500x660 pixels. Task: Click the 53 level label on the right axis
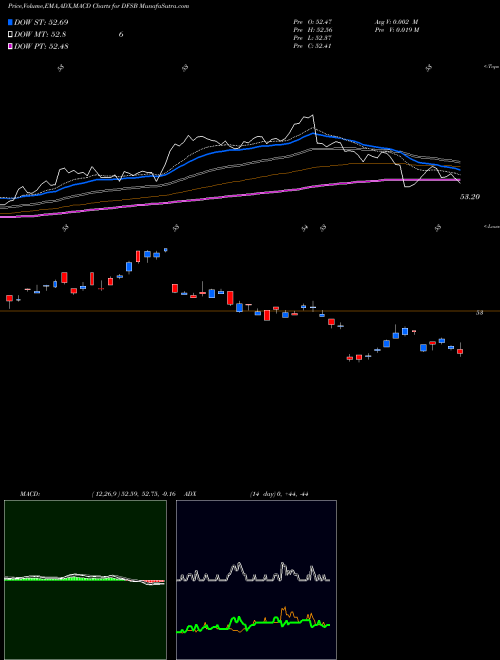pos(479,313)
